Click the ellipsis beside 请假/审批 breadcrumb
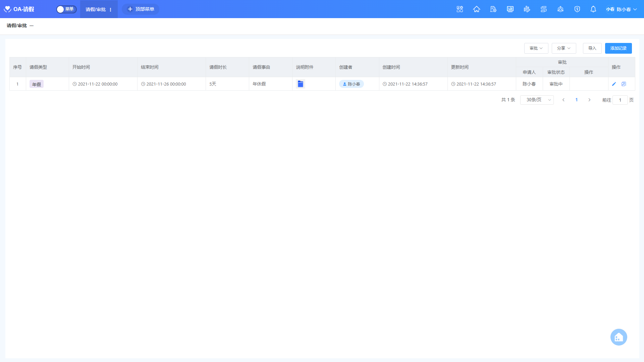 32,25
